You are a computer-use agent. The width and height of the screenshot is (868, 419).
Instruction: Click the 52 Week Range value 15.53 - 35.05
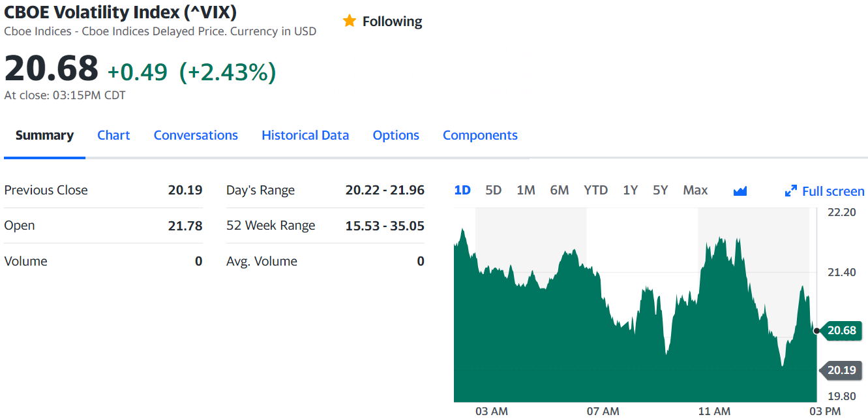coord(385,226)
